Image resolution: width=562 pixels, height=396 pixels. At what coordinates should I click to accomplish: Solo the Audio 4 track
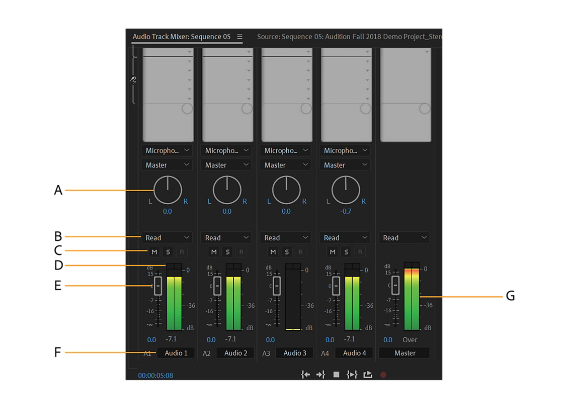point(346,252)
